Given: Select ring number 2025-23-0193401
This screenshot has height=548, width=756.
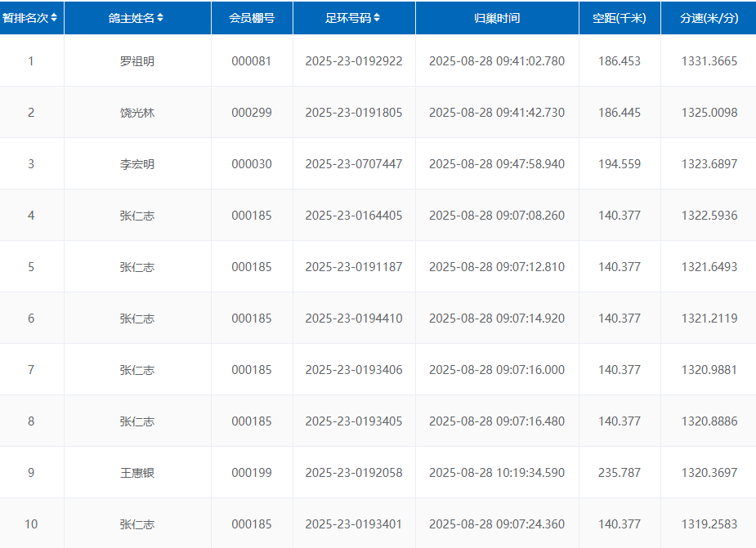Looking at the screenshot, I should tap(354, 524).
